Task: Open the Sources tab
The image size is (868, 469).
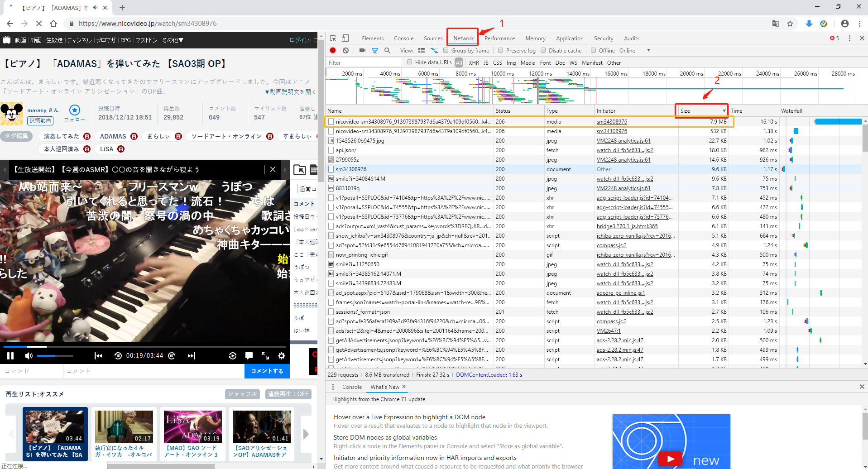Action: pos(433,38)
